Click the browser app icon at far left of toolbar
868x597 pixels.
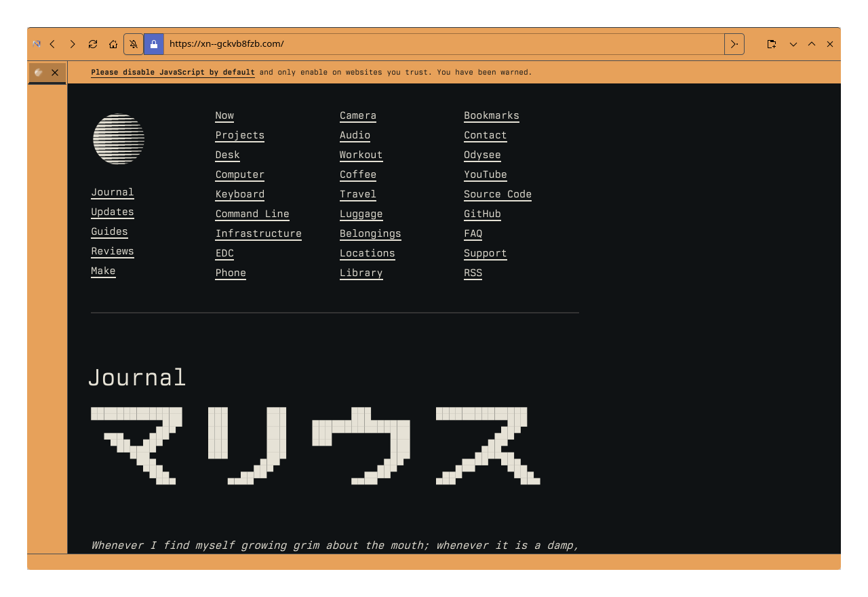37,44
